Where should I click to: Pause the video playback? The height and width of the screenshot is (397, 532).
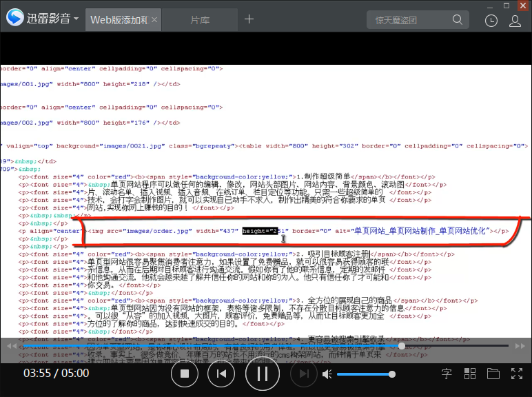pos(263,374)
